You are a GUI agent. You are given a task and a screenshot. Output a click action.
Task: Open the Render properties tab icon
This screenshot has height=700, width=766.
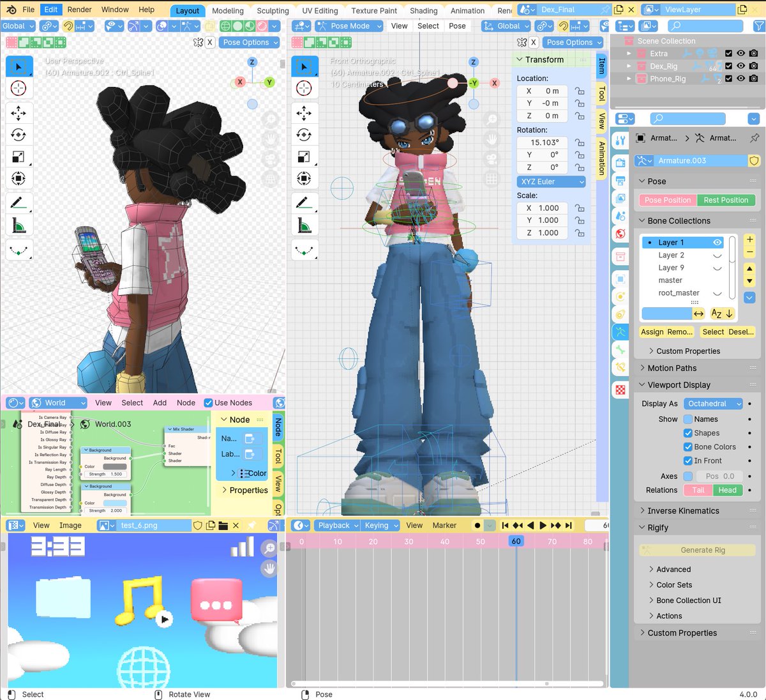click(x=620, y=162)
